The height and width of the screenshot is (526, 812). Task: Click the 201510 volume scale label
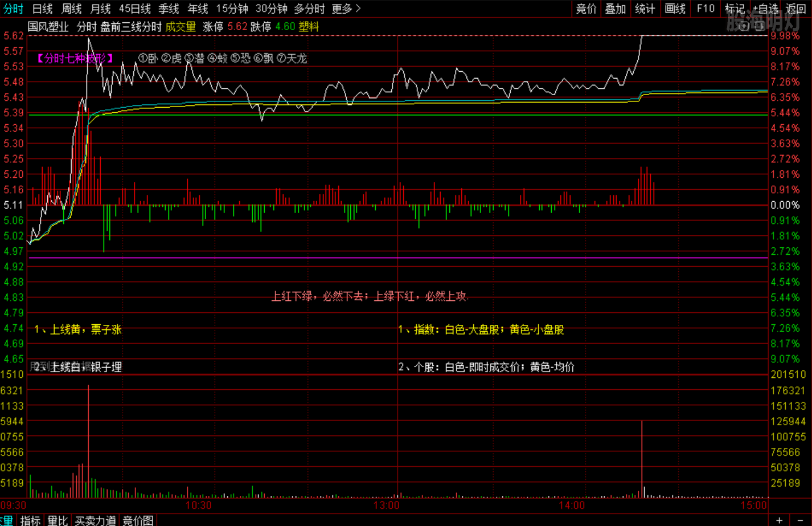(788, 374)
